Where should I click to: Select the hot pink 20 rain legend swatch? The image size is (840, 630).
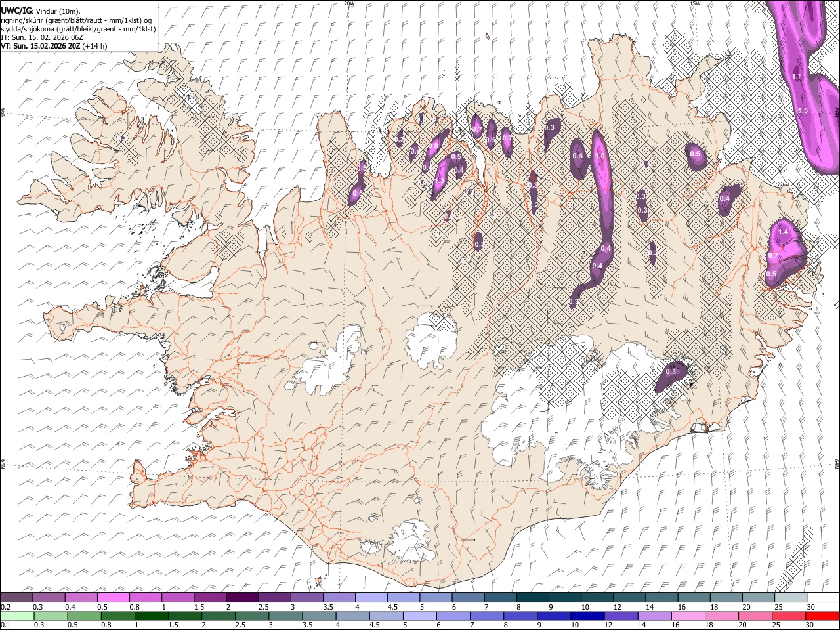point(755,616)
